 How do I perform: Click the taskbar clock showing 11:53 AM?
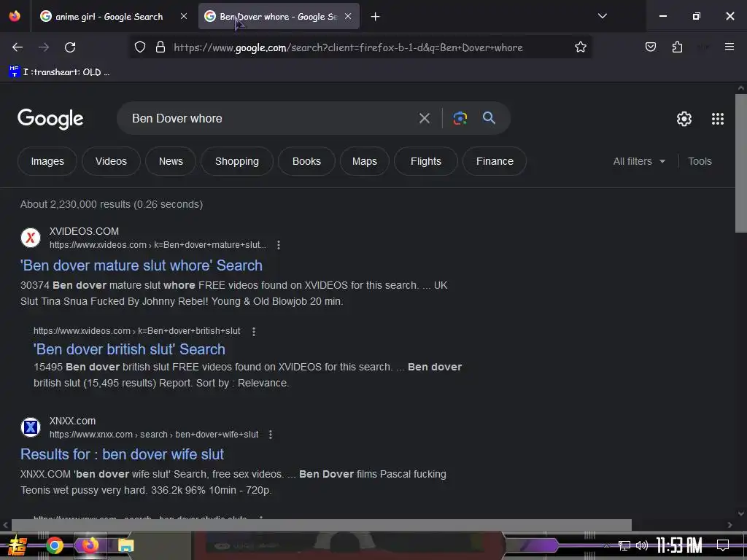(x=679, y=545)
